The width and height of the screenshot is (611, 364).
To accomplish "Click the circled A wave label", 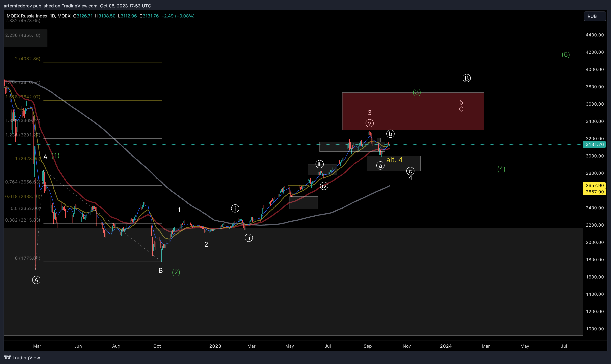I will (36, 280).
